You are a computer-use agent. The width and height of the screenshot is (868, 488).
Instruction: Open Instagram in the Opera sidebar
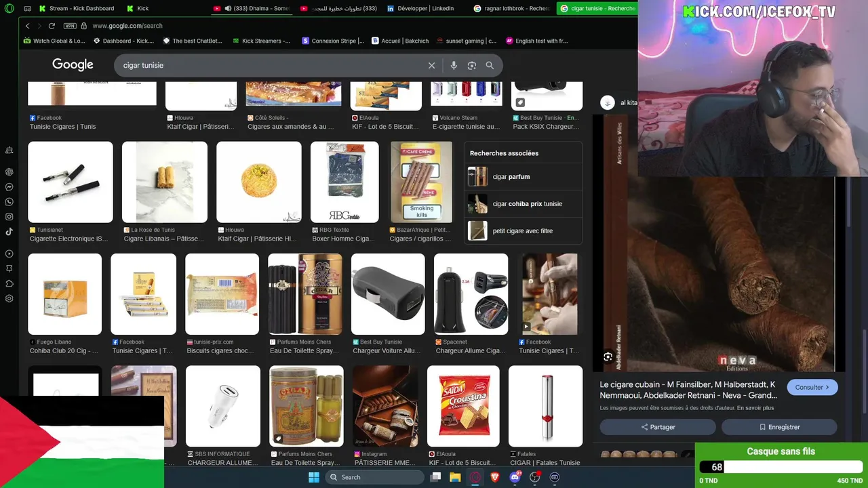coord(9,217)
